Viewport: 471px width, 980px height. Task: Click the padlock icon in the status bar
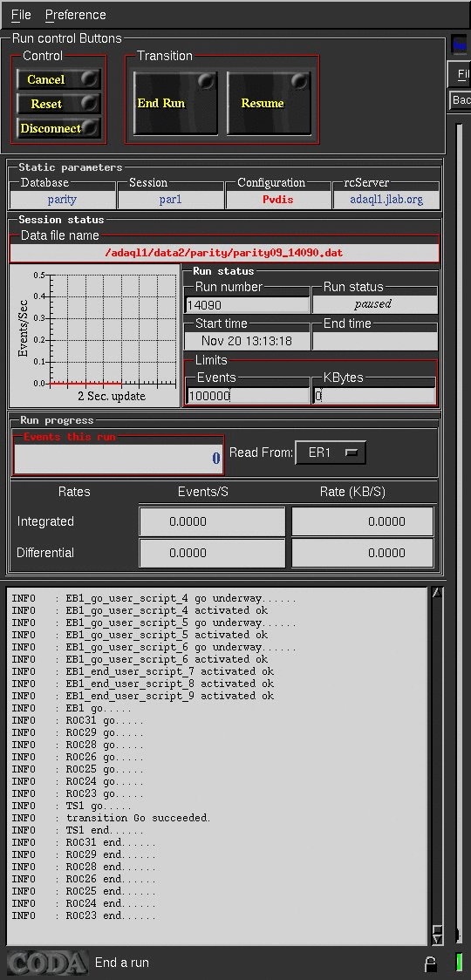(431, 963)
